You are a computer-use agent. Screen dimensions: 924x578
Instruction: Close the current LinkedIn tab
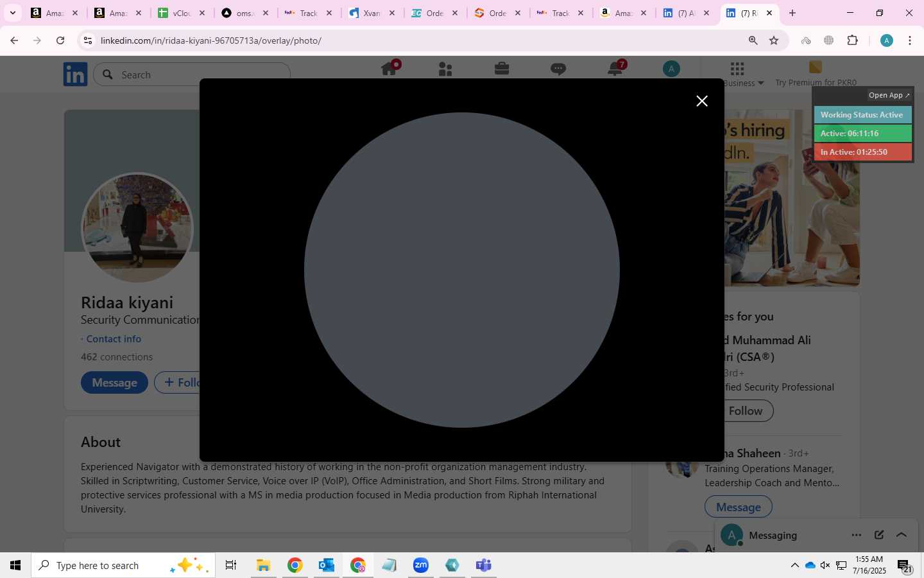pos(769,13)
